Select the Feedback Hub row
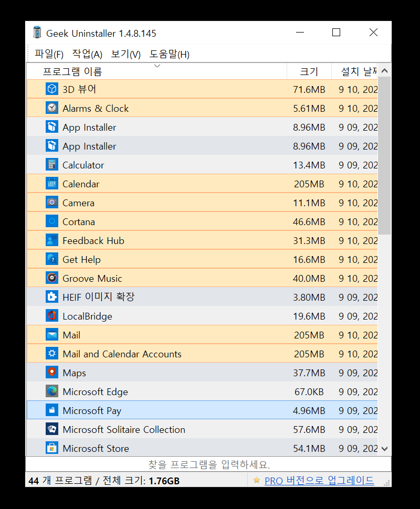Viewport: 420px width, 509px height. point(202,240)
